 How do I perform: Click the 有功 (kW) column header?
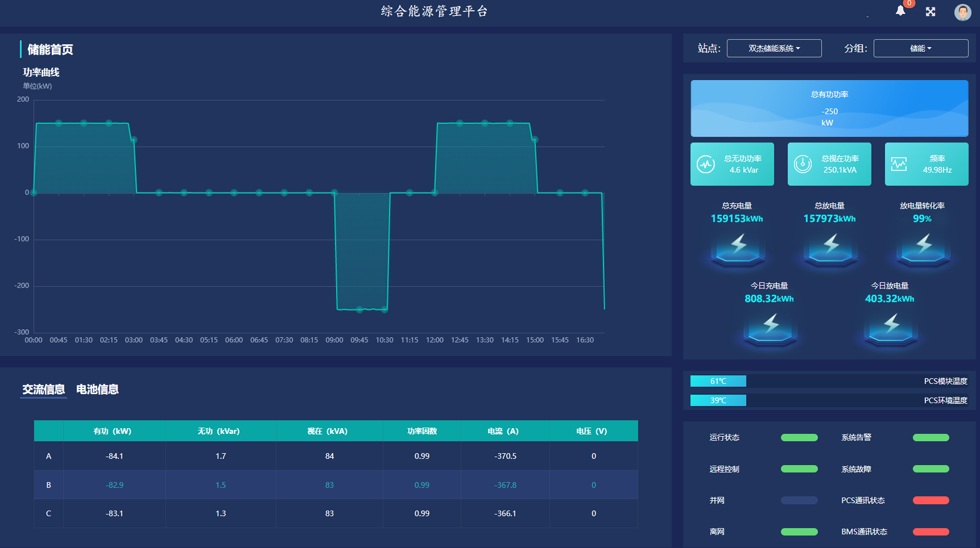point(112,431)
